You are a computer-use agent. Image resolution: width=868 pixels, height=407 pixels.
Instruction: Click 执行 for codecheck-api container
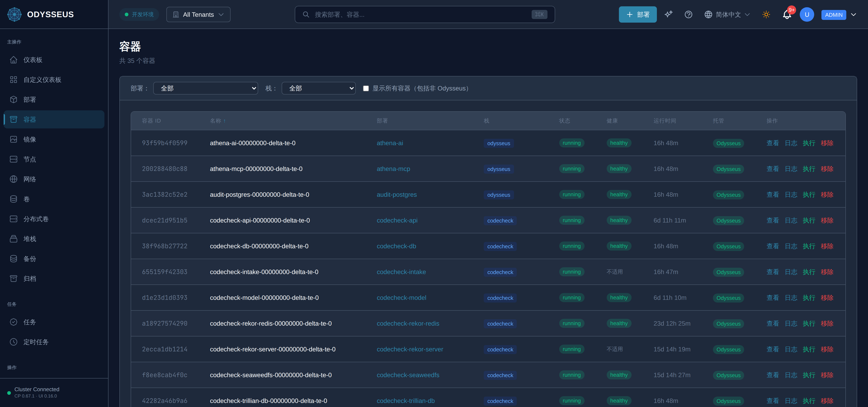click(809, 220)
